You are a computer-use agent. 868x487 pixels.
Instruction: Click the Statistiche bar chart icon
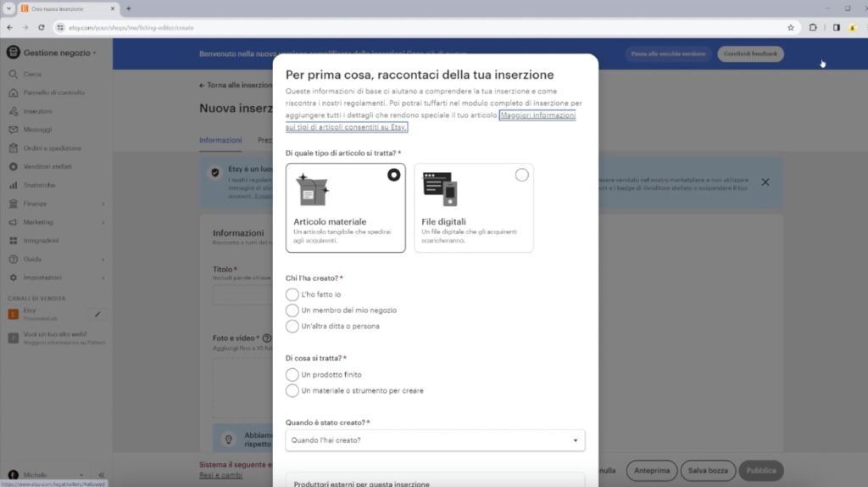(14, 185)
